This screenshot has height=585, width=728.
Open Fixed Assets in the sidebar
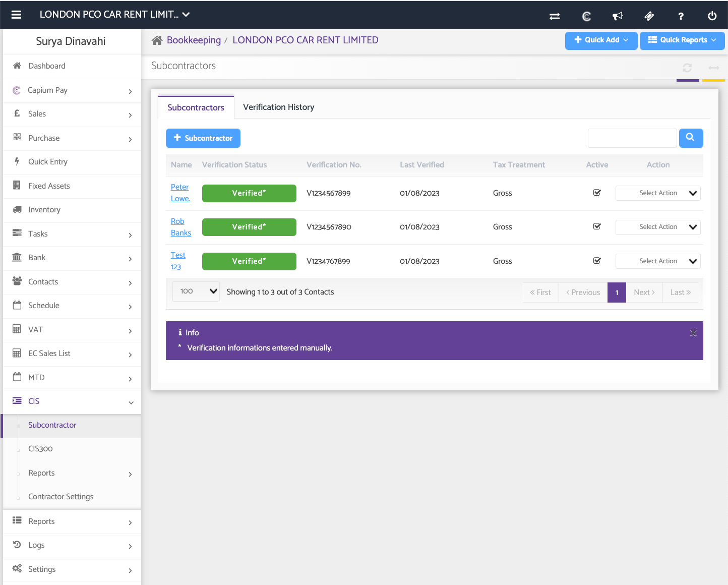click(72, 186)
